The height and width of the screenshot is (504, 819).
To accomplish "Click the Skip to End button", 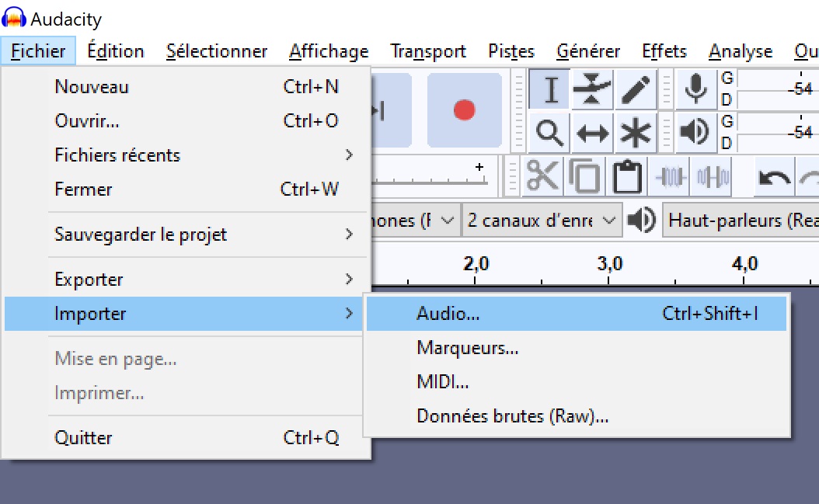I will [391, 110].
